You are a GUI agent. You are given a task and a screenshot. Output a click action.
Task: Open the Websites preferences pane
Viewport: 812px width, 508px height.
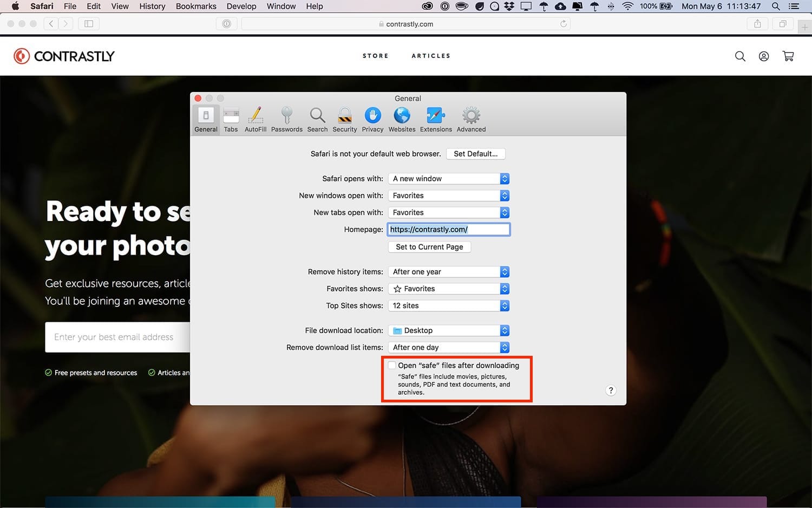click(x=402, y=120)
